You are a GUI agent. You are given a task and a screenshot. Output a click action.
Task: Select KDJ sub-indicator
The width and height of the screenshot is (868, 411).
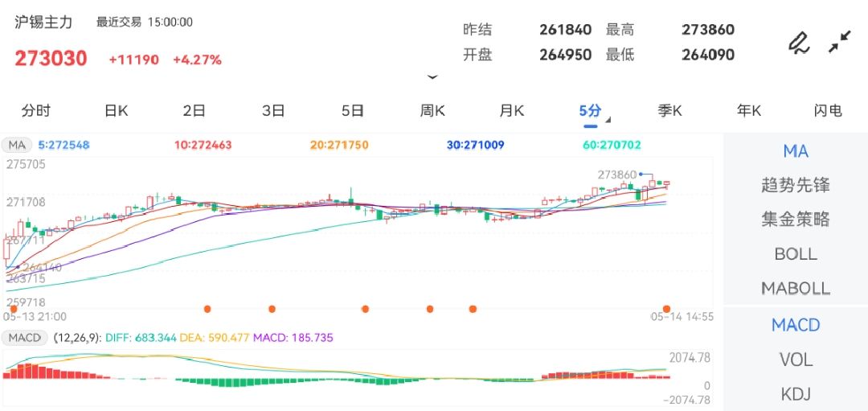tap(796, 394)
